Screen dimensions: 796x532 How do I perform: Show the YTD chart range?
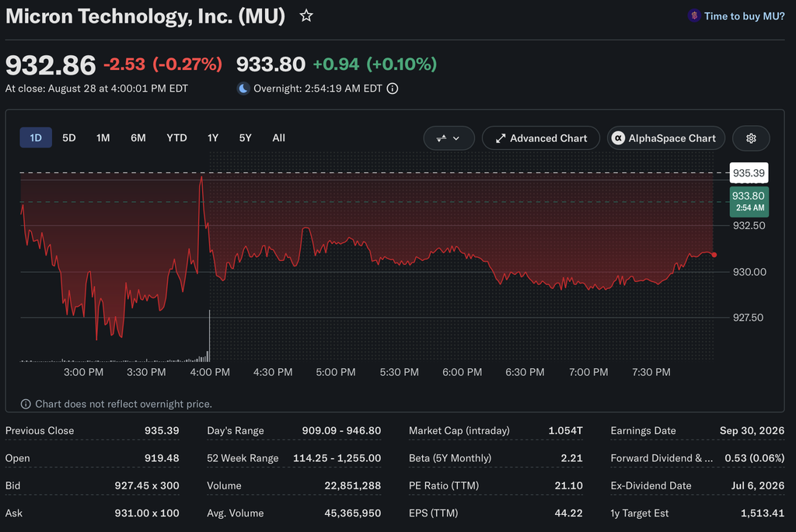point(176,138)
